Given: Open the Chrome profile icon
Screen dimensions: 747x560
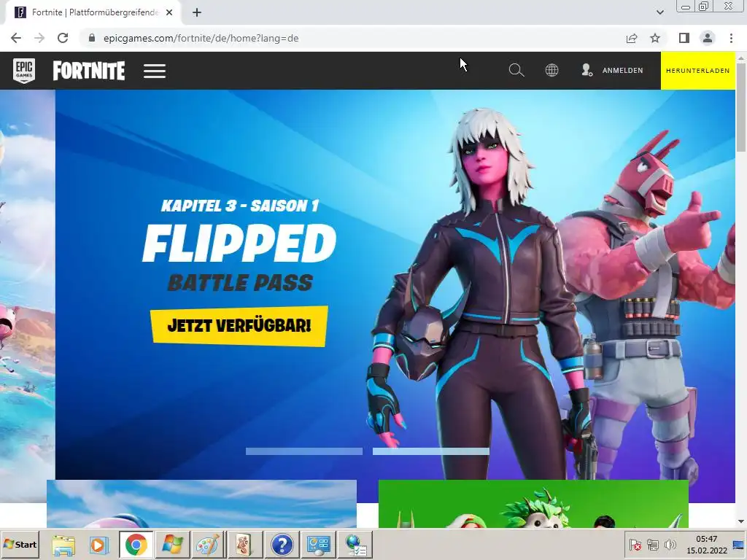Looking at the screenshot, I should [708, 38].
